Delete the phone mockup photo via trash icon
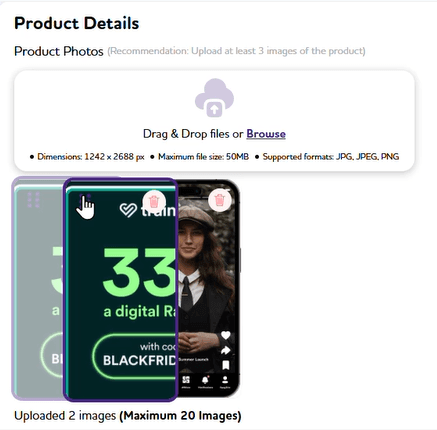This screenshot has height=430, width=437. coord(220,200)
